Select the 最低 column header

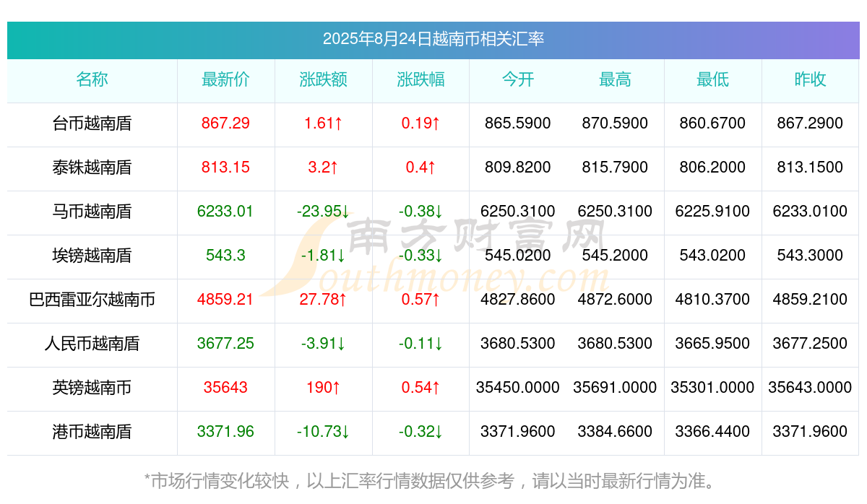pyautogui.click(x=712, y=80)
